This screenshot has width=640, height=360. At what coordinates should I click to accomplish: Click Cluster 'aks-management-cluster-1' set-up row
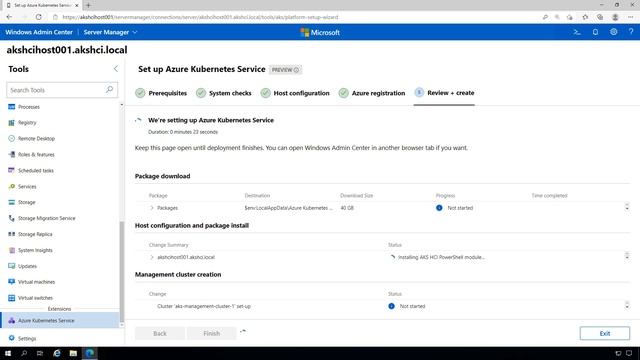[204, 306]
